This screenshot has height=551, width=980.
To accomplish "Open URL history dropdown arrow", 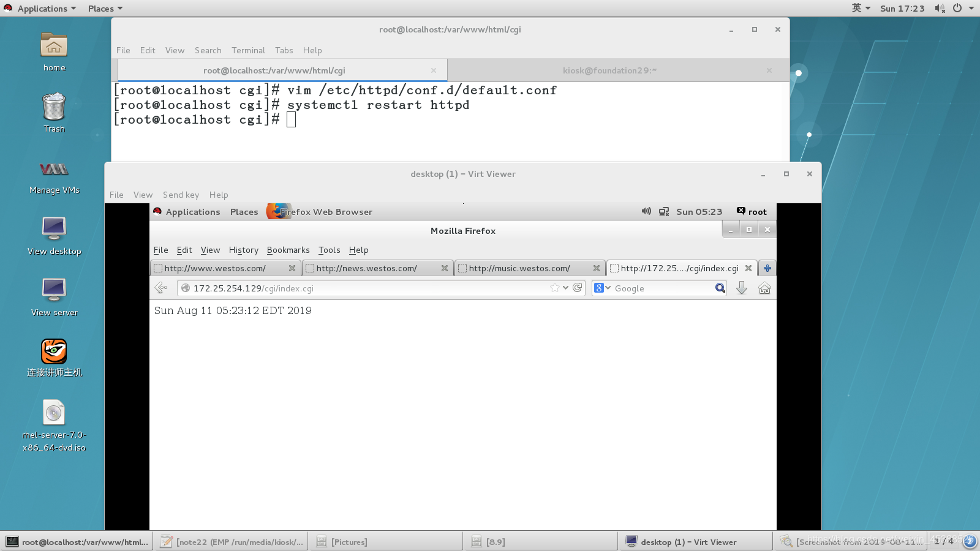I will pyautogui.click(x=566, y=288).
